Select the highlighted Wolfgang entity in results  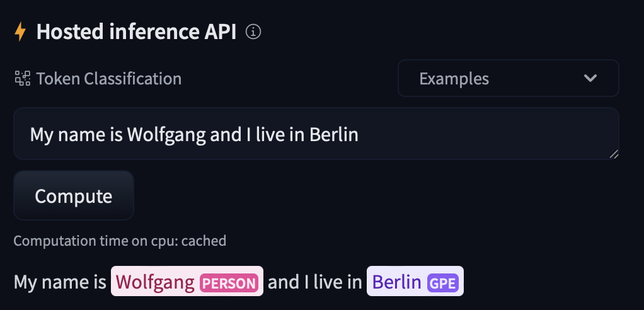tap(155, 282)
